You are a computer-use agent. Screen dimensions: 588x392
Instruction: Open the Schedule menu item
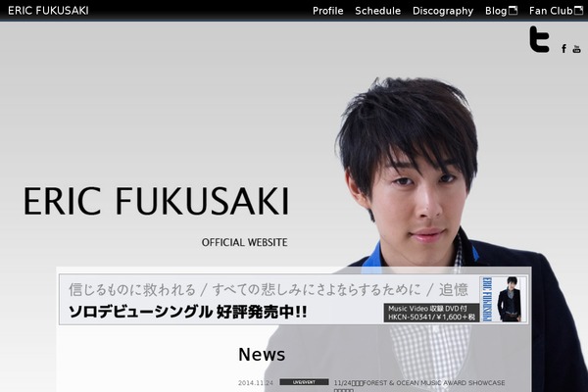377,11
